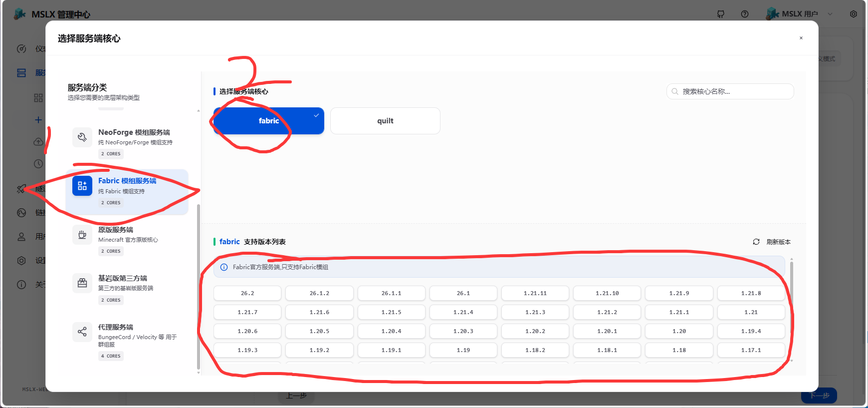
Task: Click the info about icon in sidebar
Action: click(21, 285)
